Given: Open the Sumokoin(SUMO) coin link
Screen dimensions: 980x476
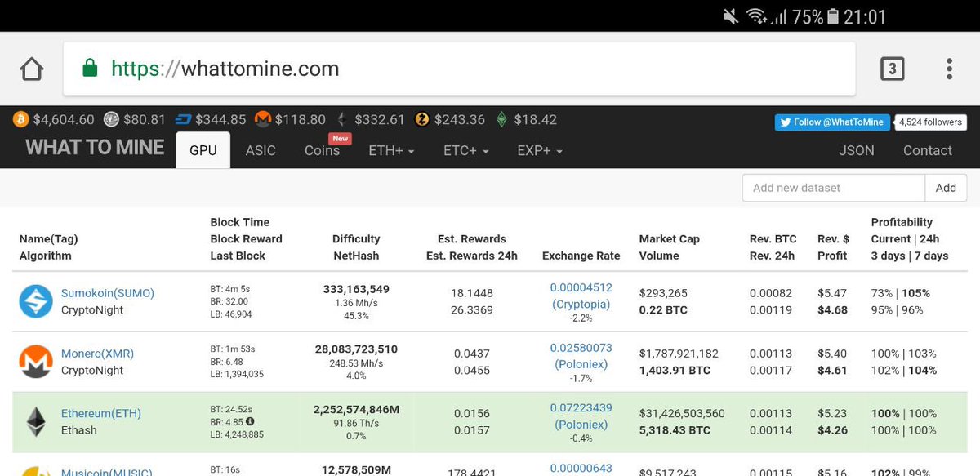Looking at the screenshot, I should (x=108, y=293).
